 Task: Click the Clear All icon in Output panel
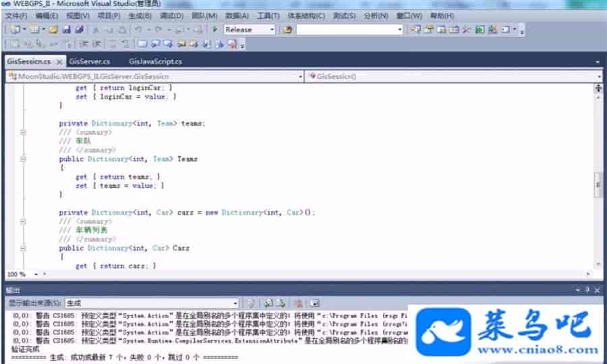(x=297, y=303)
